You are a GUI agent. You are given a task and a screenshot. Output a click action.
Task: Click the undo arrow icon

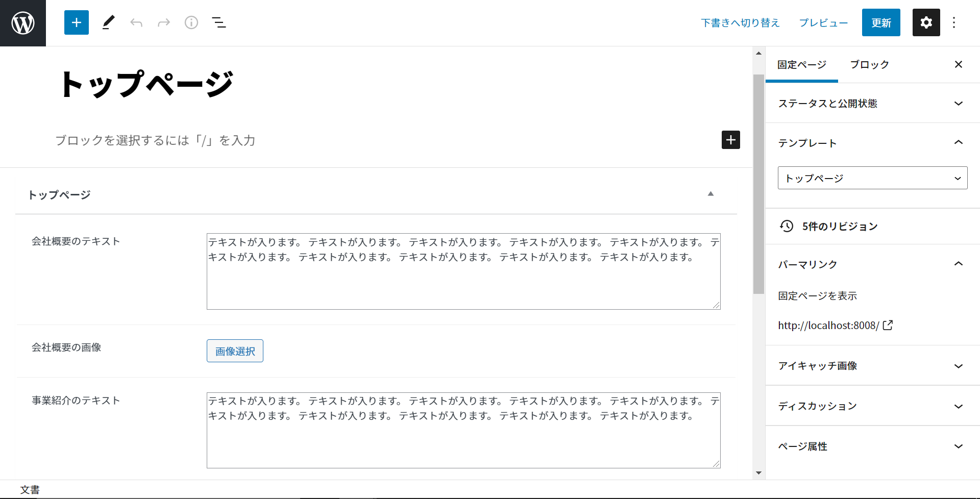pyautogui.click(x=136, y=22)
